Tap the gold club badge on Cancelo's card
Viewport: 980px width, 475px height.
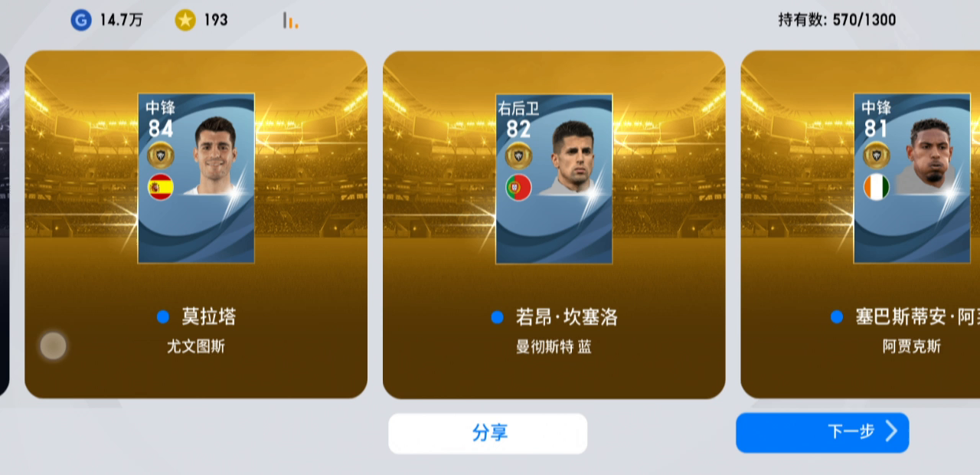coord(519,155)
